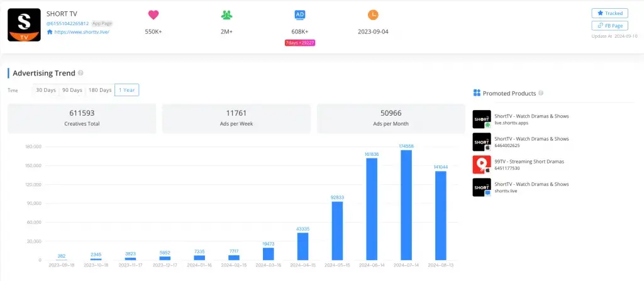Click the Ads per Month 50966 card
Screen dimensions: 644x281
[x=391, y=118]
